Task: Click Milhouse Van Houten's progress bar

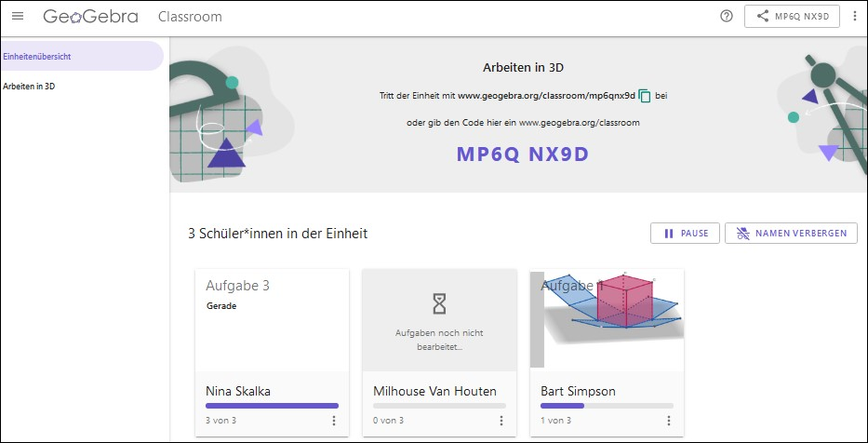Action: 439,406
